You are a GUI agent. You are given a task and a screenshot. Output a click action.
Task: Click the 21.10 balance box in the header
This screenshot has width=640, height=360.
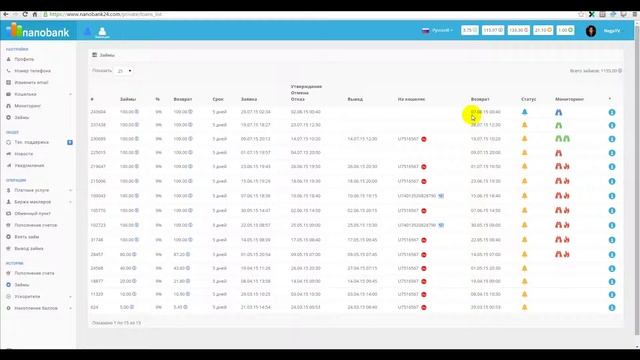[x=543, y=30]
